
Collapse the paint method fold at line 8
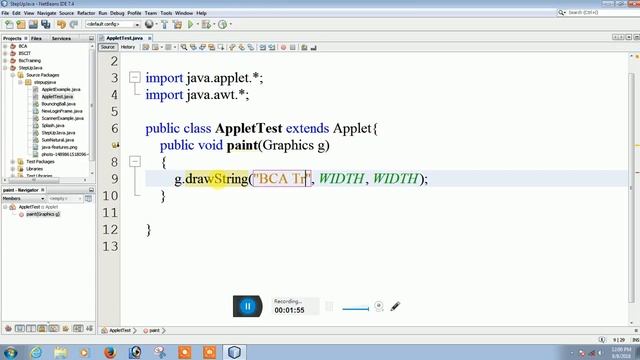[135, 161]
